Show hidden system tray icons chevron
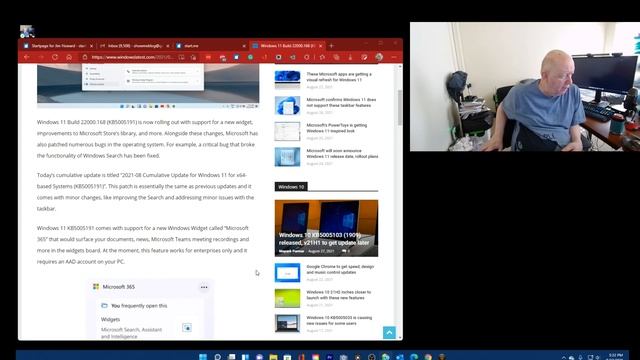 click(x=564, y=358)
